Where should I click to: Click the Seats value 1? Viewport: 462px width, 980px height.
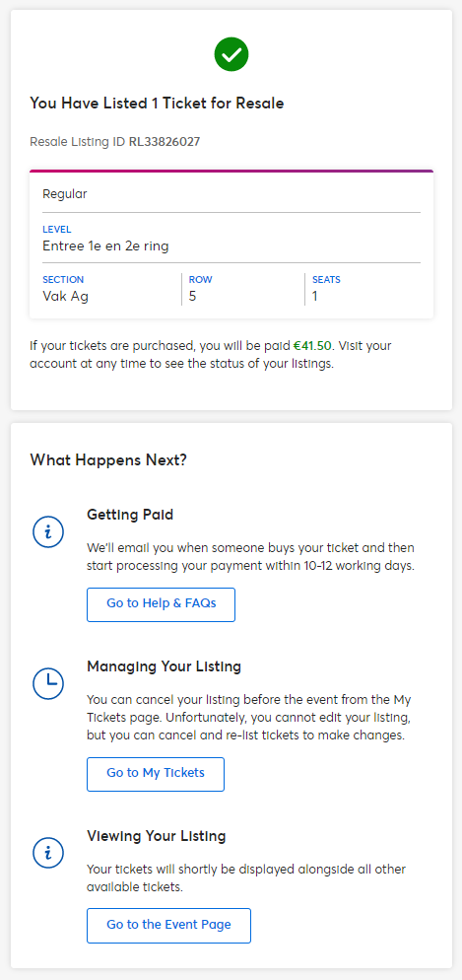click(315, 296)
